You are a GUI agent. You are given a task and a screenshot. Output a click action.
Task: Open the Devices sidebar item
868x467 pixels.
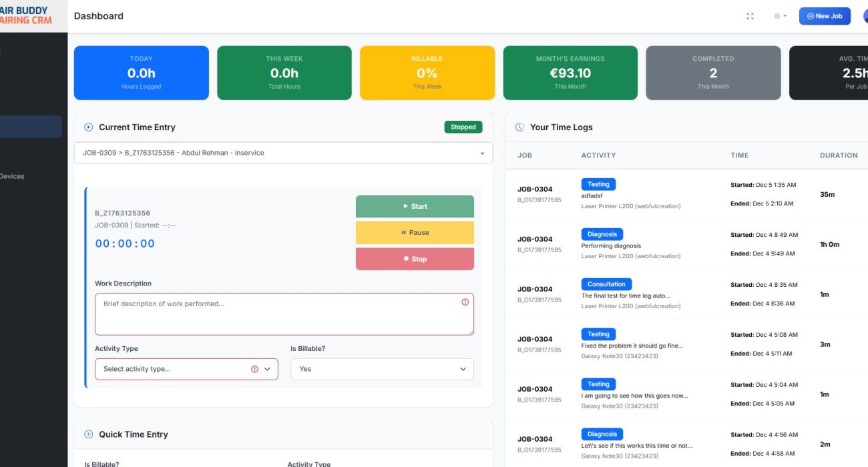[12, 176]
